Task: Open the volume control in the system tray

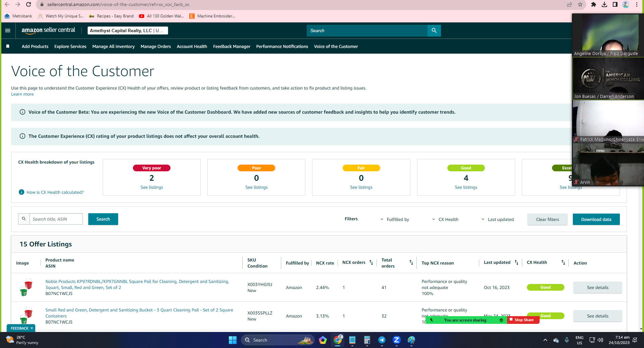Action: click(600, 340)
